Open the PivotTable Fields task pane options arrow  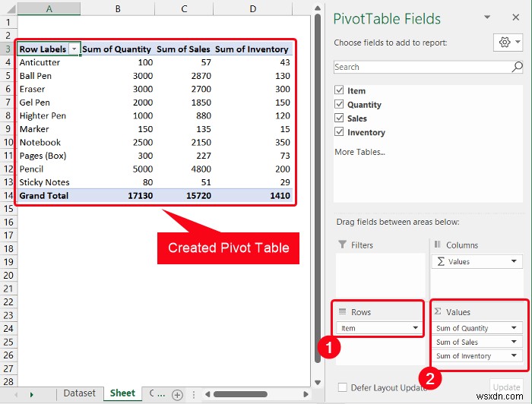[487, 17]
